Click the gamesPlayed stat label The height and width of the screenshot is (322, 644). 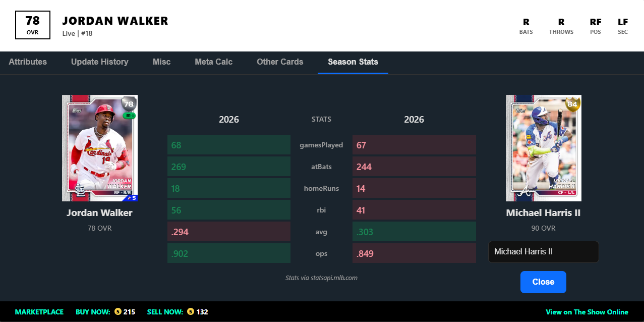pos(321,145)
